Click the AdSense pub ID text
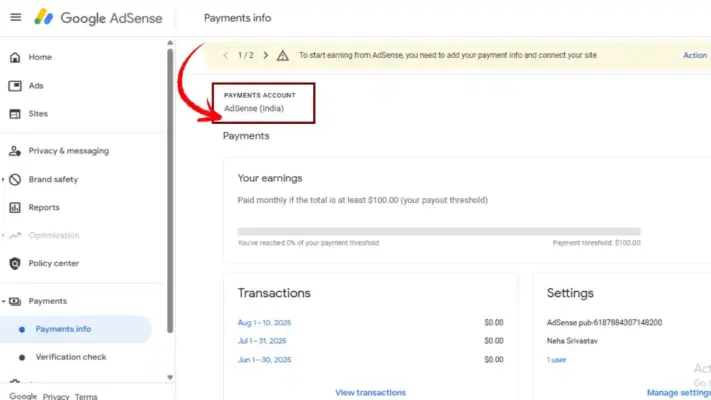This screenshot has width=711, height=400. click(604, 322)
